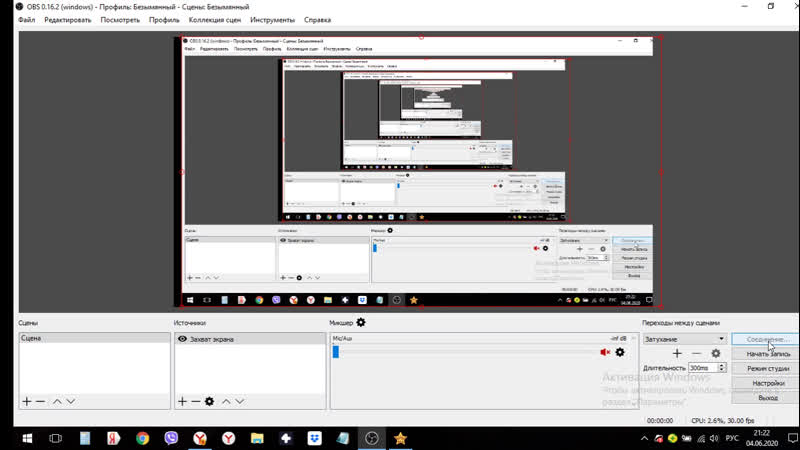
Task: Open source properties gear icon
Action: click(209, 401)
